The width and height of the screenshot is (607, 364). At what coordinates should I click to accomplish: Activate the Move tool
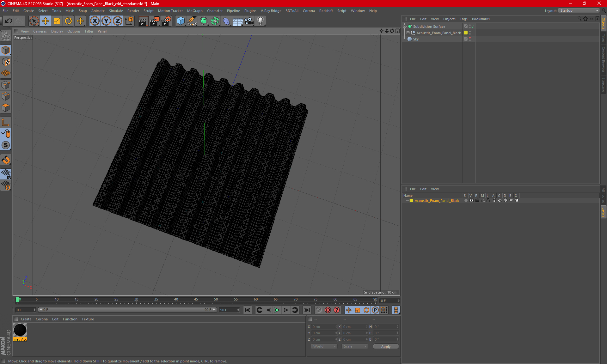pyautogui.click(x=46, y=21)
